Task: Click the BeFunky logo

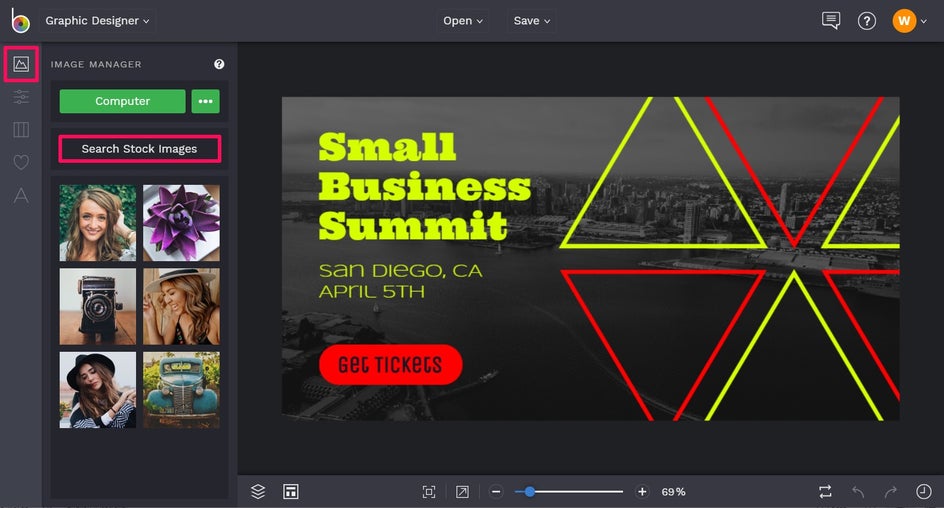Action: pos(20,21)
